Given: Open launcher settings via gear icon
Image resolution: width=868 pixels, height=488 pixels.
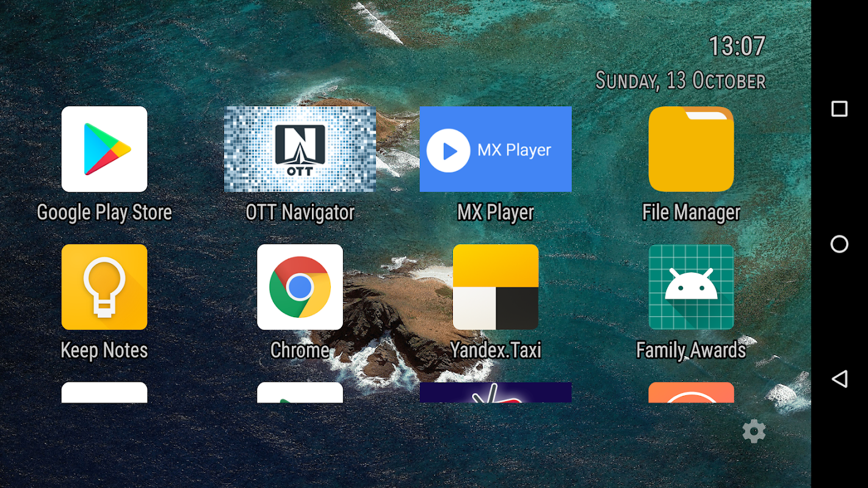Looking at the screenshot, I should (754, 431).
